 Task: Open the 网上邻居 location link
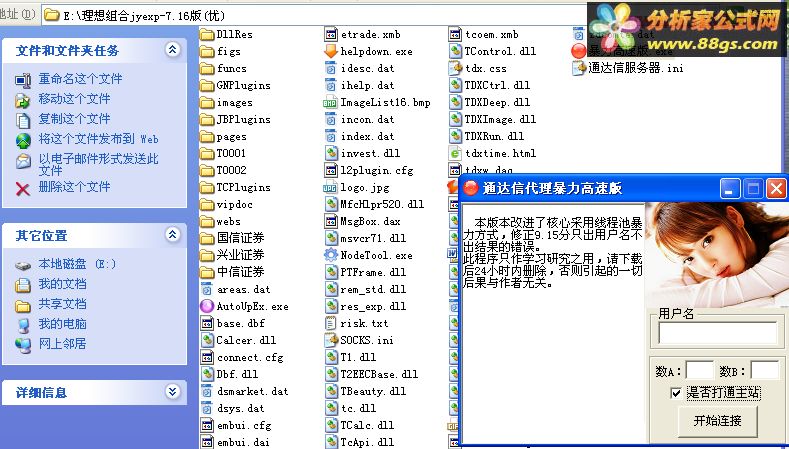pos(62,344)
